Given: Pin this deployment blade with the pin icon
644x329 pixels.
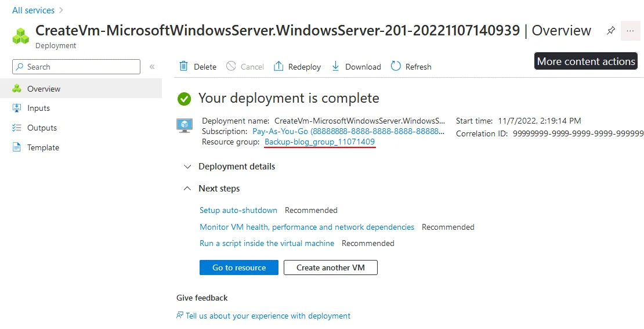Looking at the screenshot, I should [610, 31].
